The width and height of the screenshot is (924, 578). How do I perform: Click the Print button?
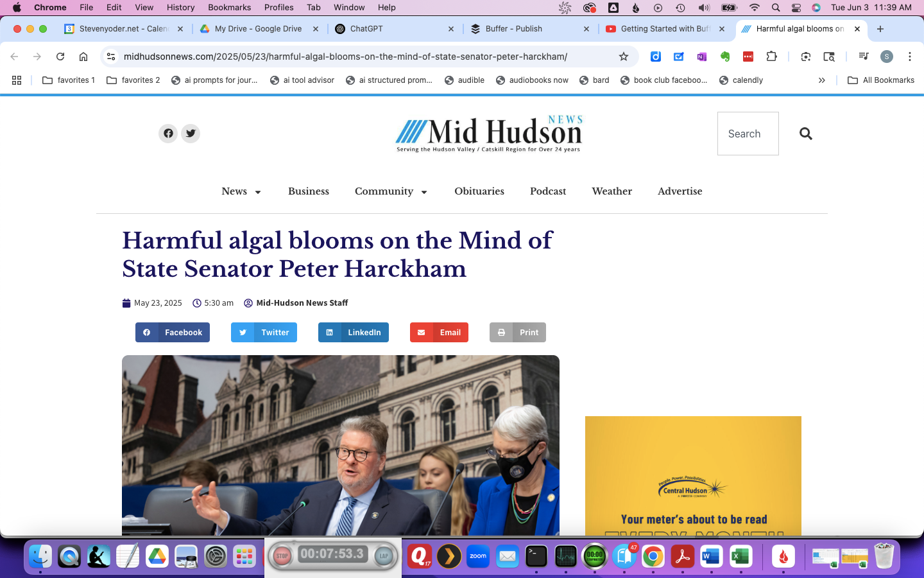(518, 333)
